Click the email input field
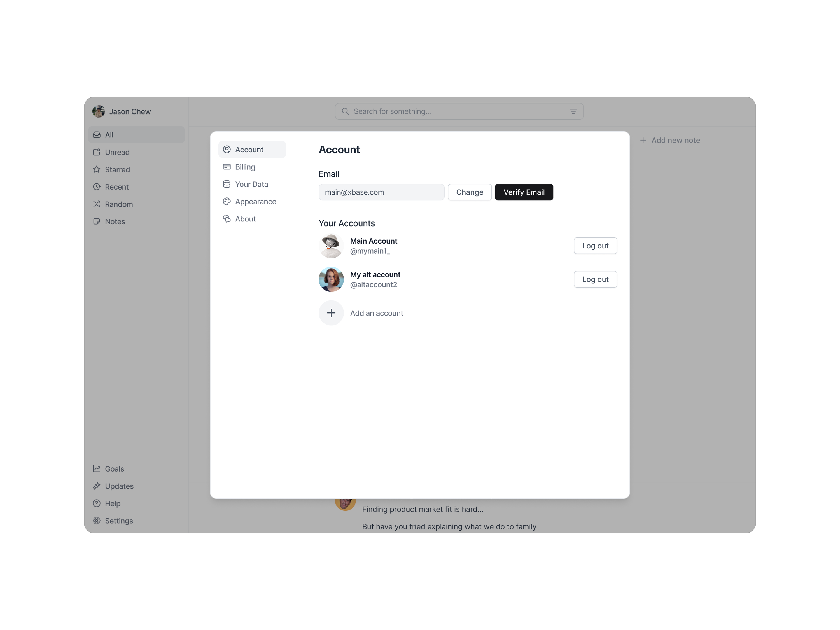 click(381, 192)
